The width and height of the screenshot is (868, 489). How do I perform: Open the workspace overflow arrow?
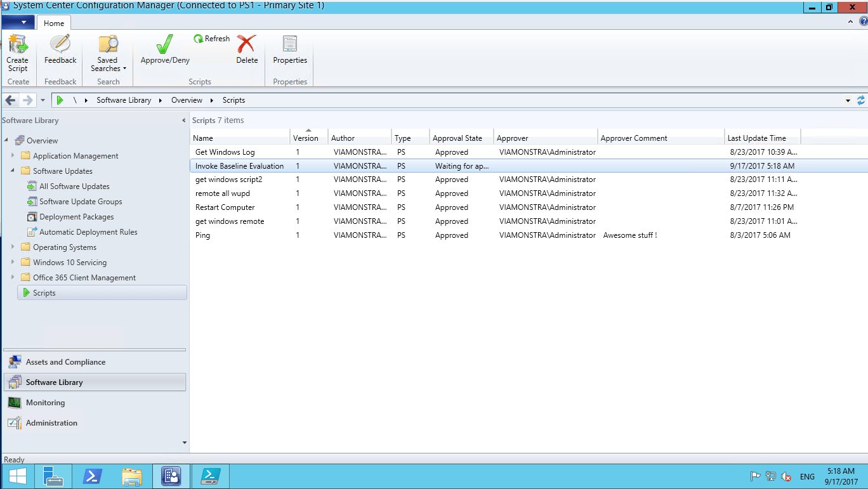[185, 443]
